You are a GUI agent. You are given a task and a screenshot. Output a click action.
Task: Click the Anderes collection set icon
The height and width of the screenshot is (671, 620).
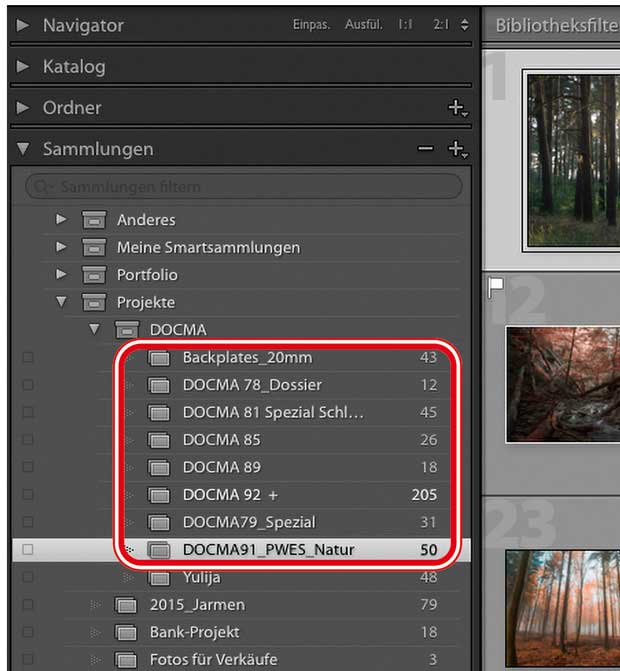click(x=94, y=220)
